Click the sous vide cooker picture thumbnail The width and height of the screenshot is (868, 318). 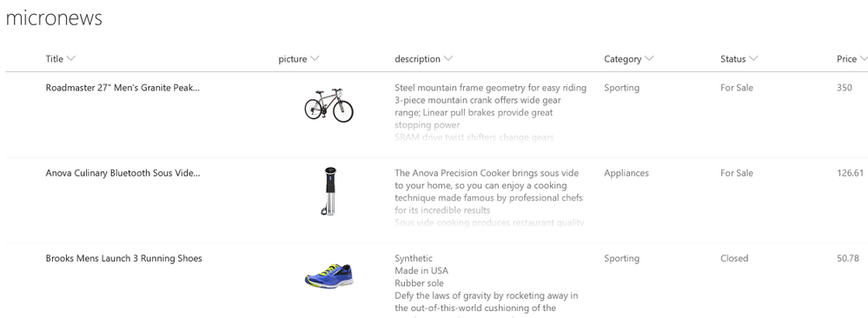click(x=329, y=191)
